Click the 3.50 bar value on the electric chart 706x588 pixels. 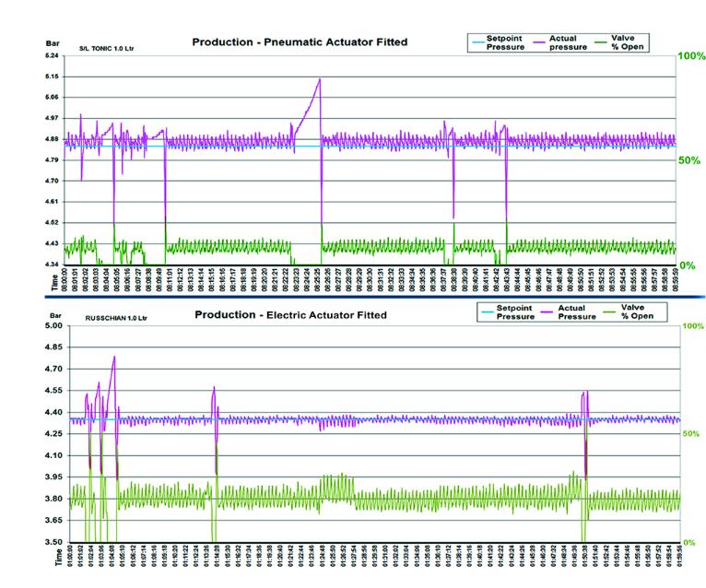click(53, 542)
